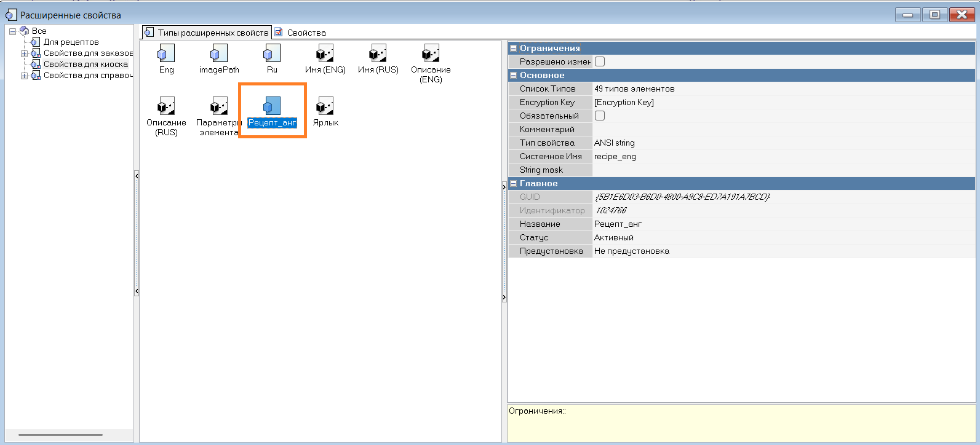Expand the Свойства для заказов tree node

point(25,53)
